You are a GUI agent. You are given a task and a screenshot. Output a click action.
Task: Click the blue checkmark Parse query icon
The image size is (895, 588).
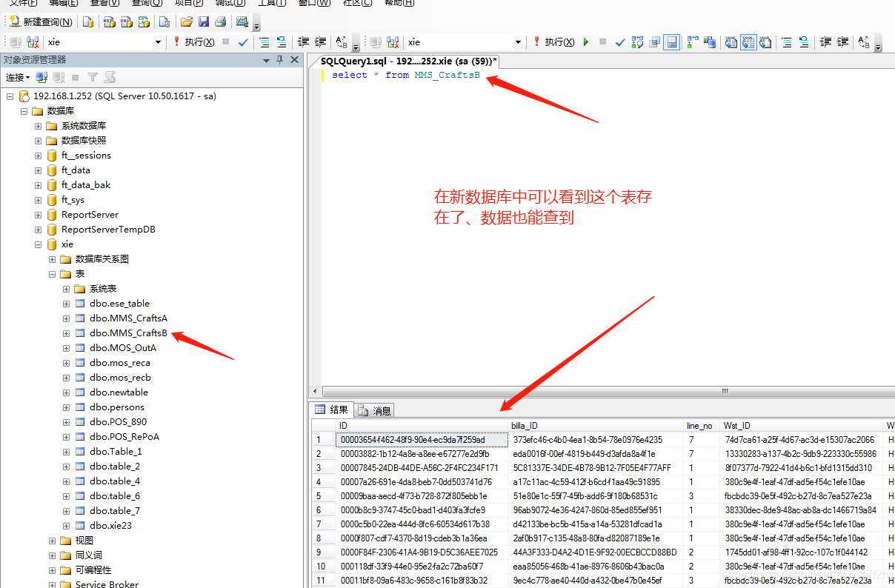pyautogui.click(x=619, y=42)
